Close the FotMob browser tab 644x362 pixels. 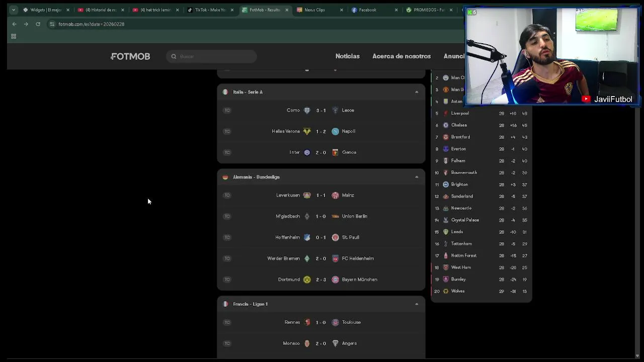pyautogui.click(x=287, y=10)
